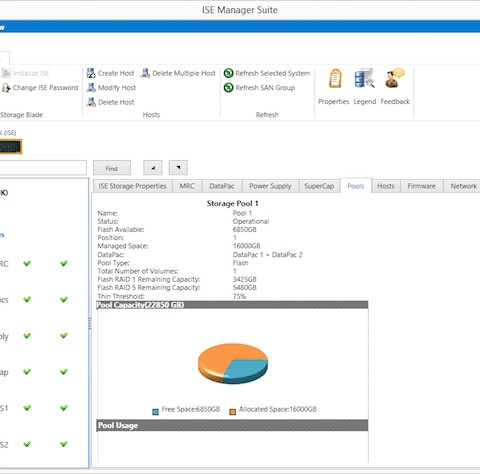Click the Refresh SAN Group icon
This screenshot has height=474, width=480.
coord(228,88)
